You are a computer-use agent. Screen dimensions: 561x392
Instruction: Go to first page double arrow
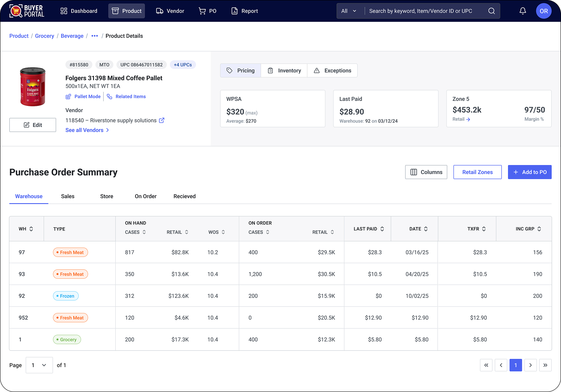point(486,365)
